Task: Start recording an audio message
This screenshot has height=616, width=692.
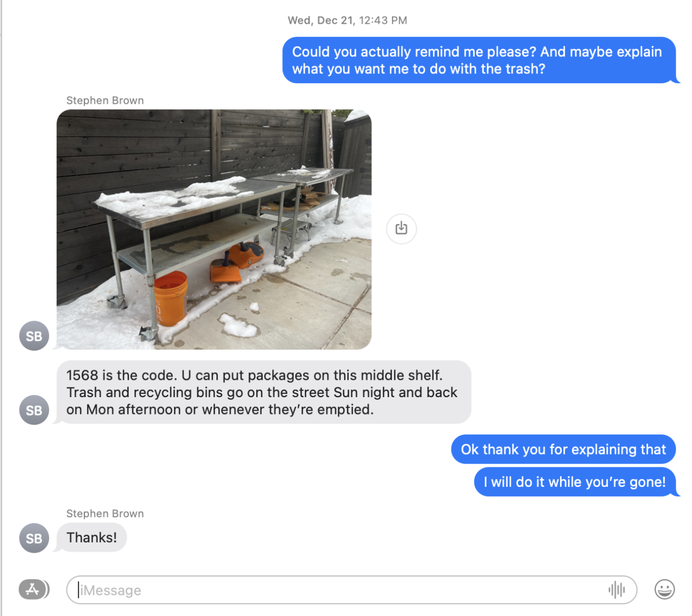Action: point(616,590)
